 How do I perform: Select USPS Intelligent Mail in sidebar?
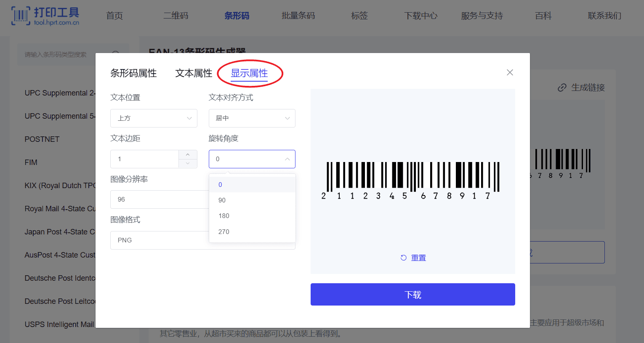coord(59,324)
